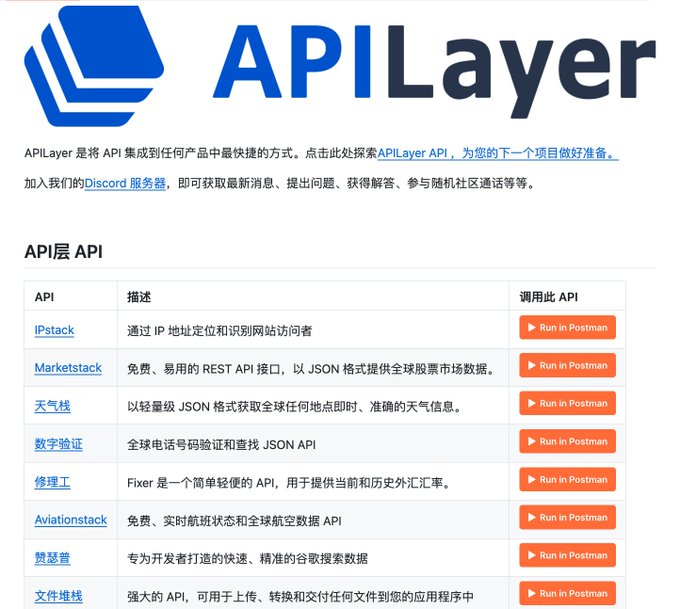The height and width of the screenshot is (609, 680).
Task: Open the 文件堆栈 API link
Action: [x=59, y=596]
